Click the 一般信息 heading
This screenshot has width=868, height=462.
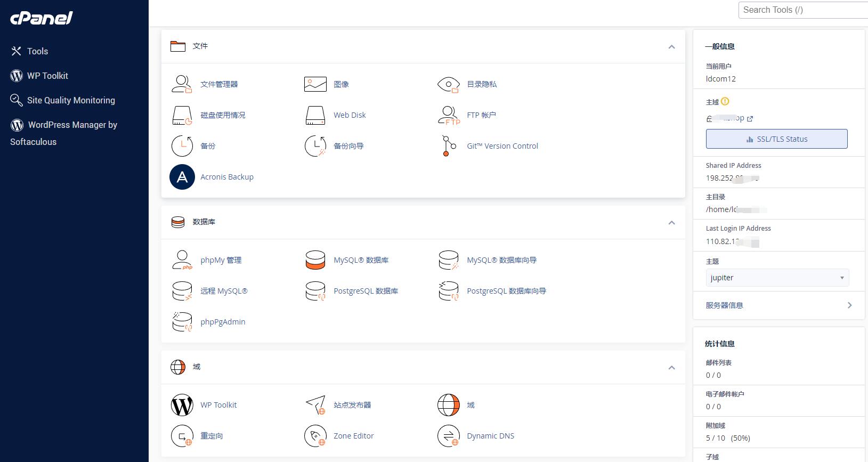tap(719, 46)
